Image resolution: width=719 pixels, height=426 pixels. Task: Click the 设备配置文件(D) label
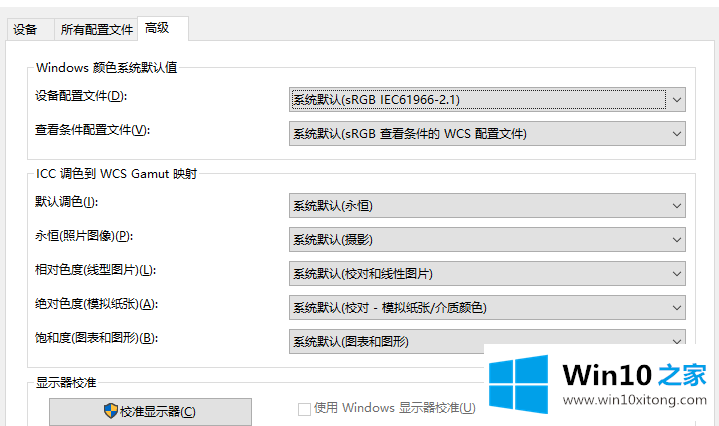point(82,96)
